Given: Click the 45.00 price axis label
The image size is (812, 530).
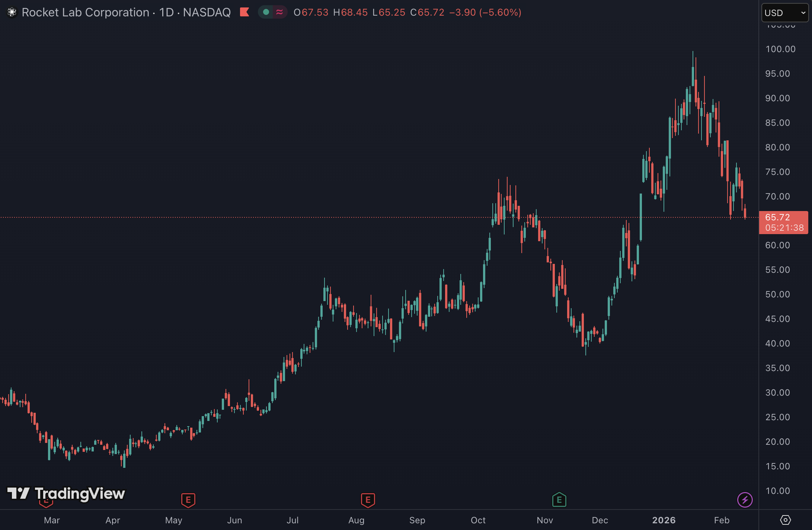Looking at the screenshot, I should 777,319.
